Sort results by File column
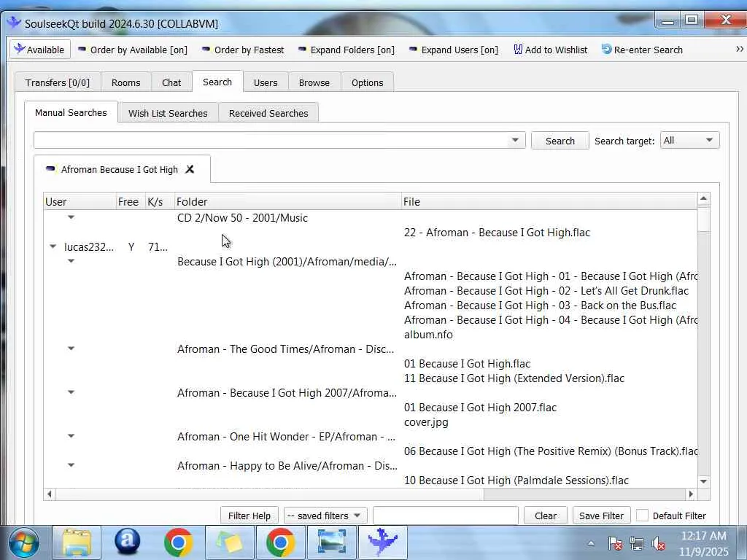The width and height of the screenshot is (747, 560). [x=549, y=201]
